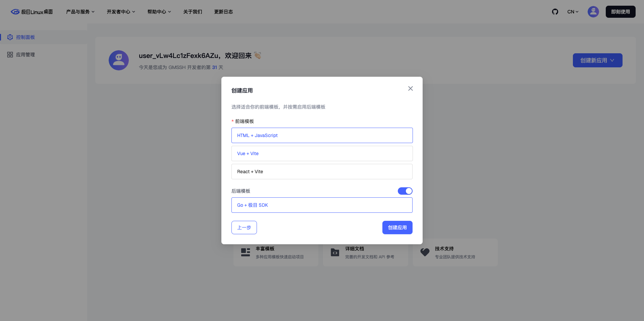Click the 上一步 back button

(x=244, y=228)
